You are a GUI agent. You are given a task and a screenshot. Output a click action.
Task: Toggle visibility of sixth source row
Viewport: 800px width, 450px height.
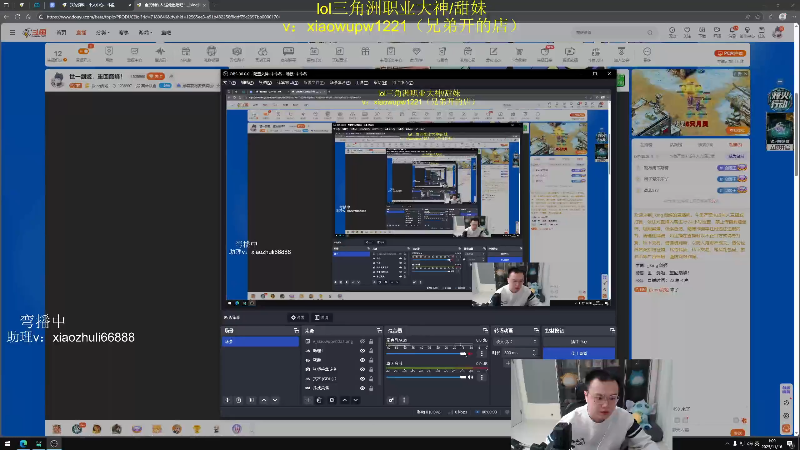[362, 388]
